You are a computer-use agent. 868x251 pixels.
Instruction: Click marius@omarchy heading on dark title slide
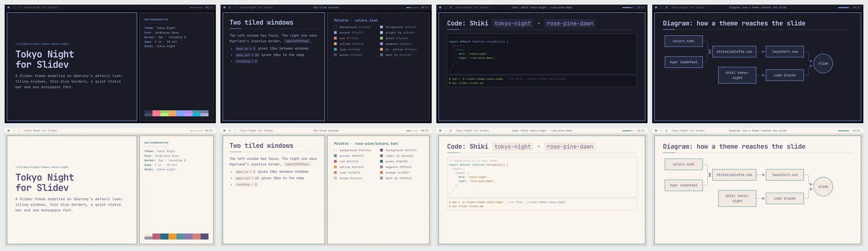156,20
